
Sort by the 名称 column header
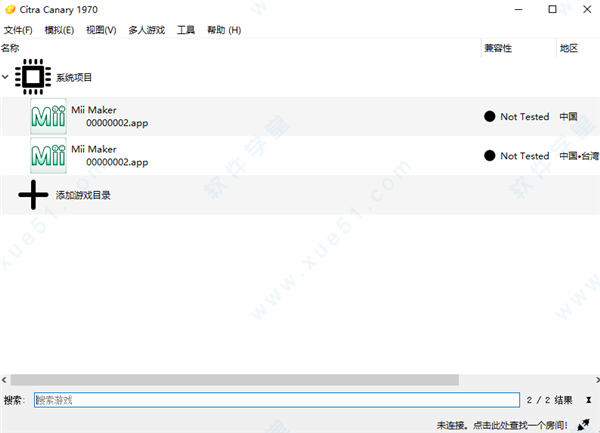click(x=10, y=48)
